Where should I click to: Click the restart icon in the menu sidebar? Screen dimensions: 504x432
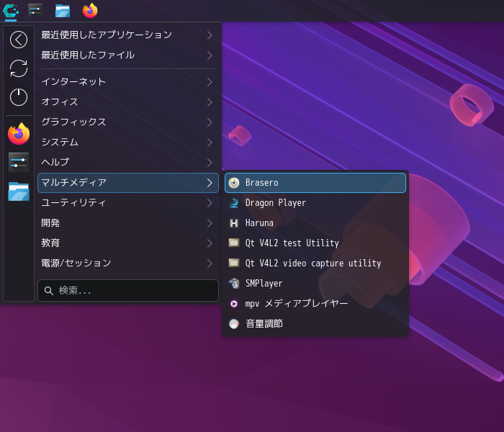click(19, 68)
